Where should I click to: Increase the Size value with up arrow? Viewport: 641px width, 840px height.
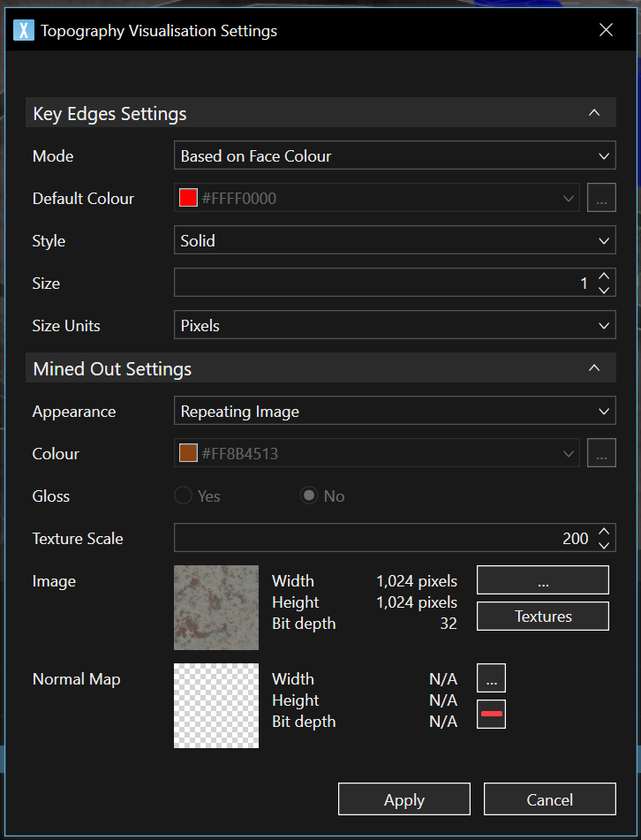[x=604, y=277]
